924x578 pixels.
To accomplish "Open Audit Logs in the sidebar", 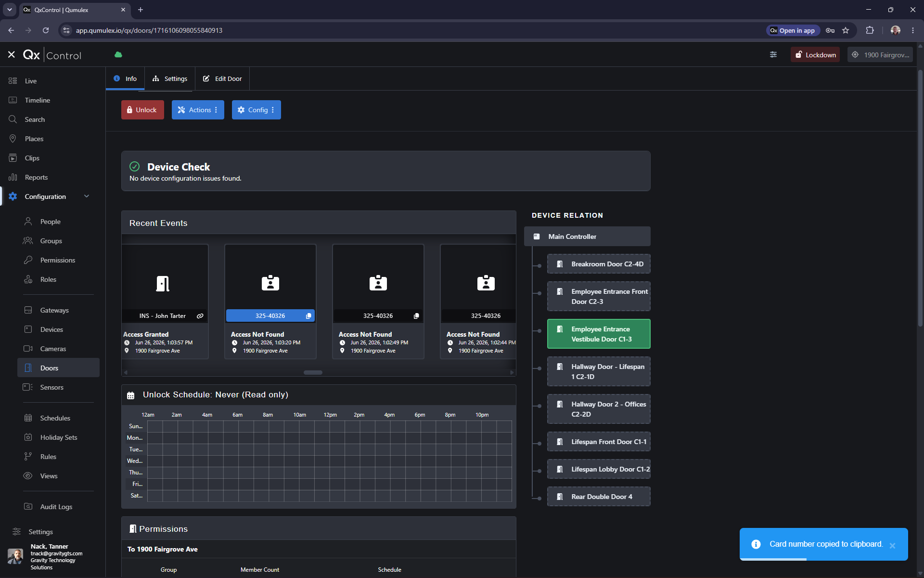I will click(56, 507).
